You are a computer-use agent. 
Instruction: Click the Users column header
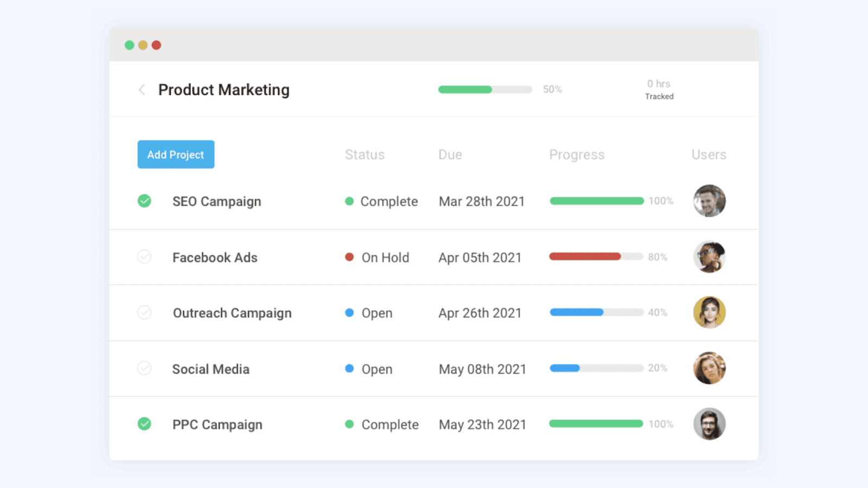(x=709, y=155)
